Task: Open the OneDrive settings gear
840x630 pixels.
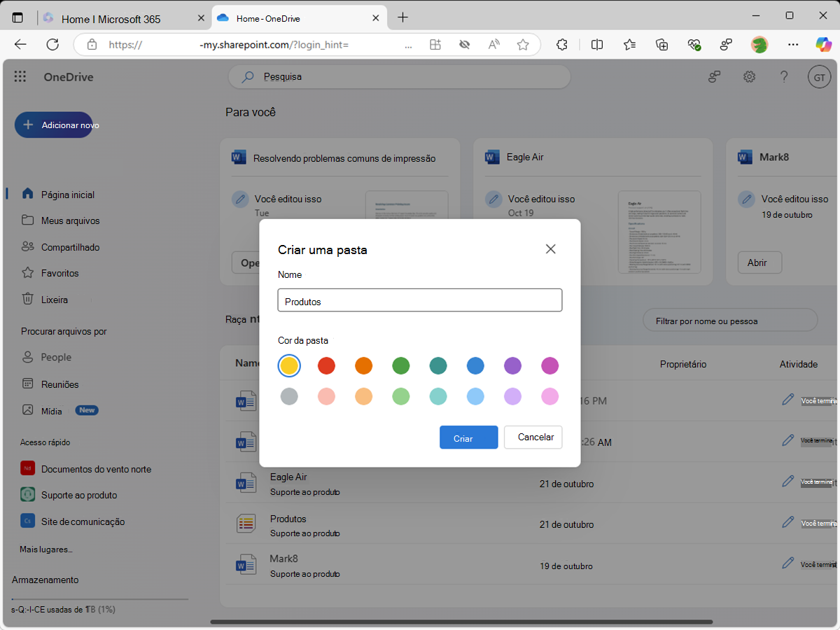Action: tap(749, 77)
